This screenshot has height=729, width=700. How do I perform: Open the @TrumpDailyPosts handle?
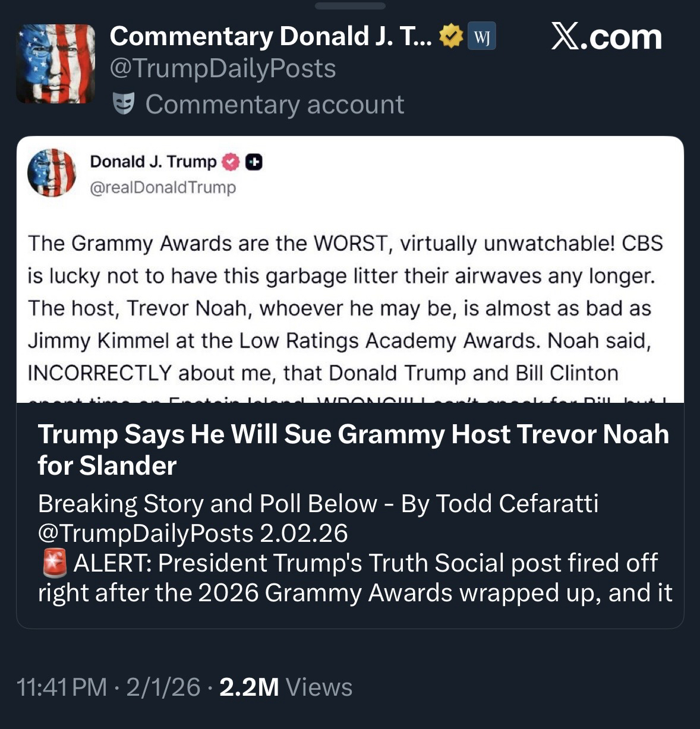[x=223, y=69]
